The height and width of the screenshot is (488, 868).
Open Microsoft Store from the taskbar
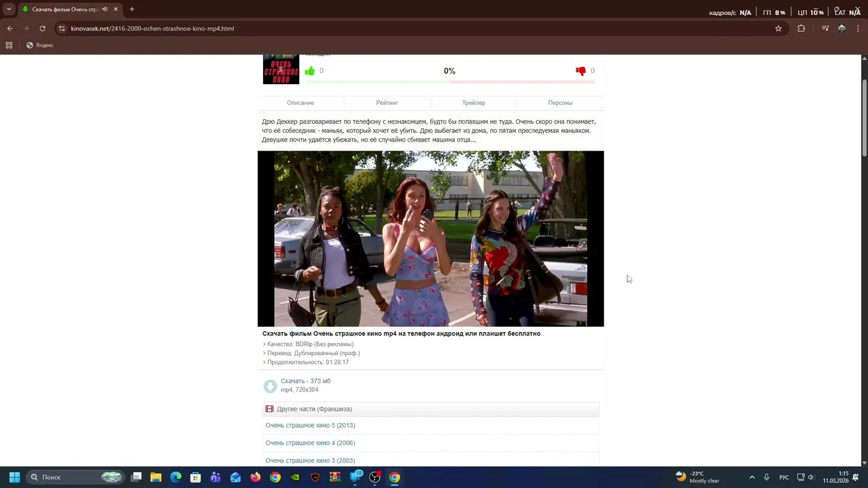195,477
